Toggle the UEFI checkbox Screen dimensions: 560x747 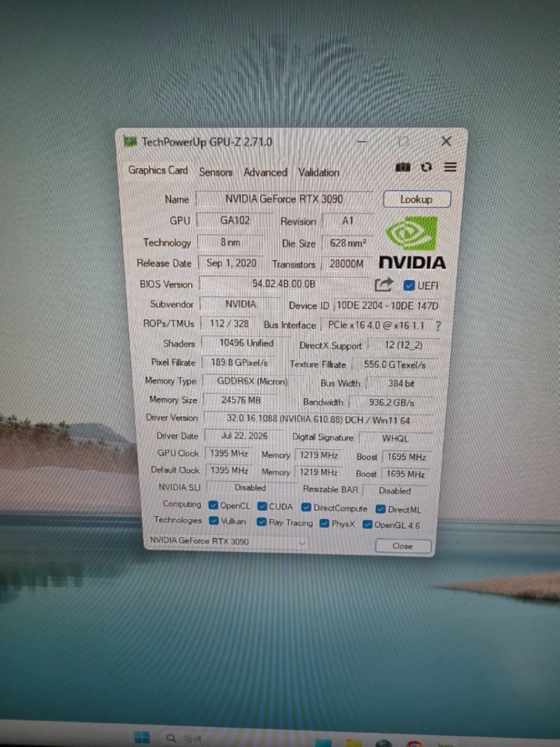click(408, 285)
